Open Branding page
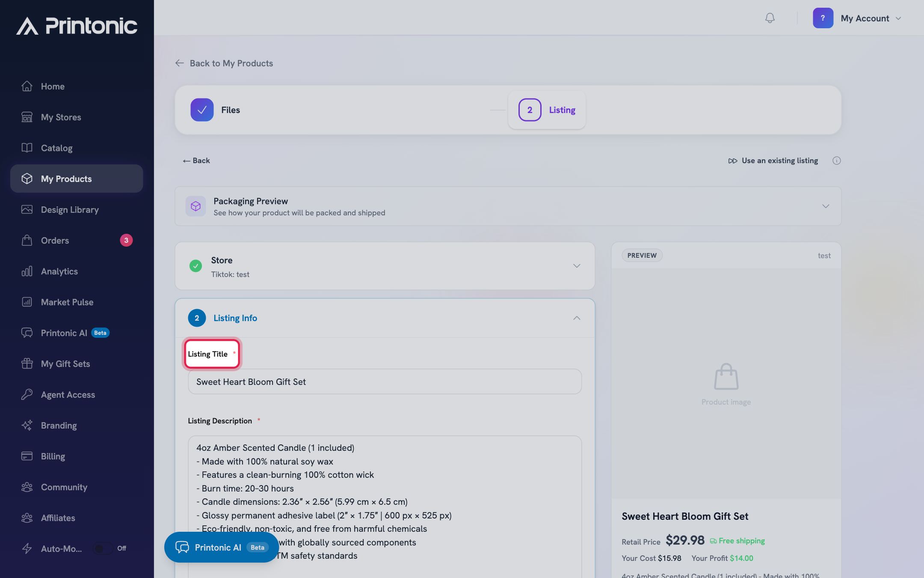Viewport: 924px width, 578px height. [x=77, y=426]
